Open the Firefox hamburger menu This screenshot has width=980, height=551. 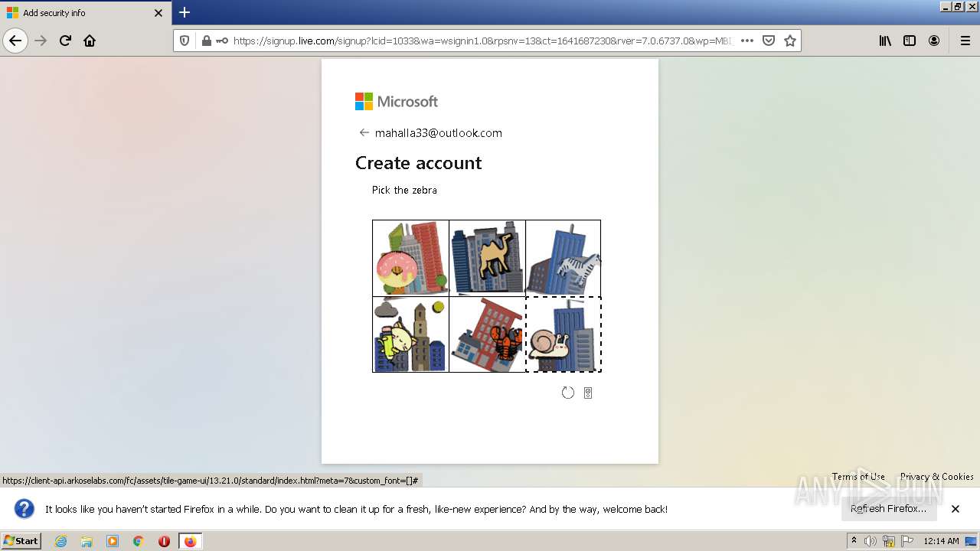pos(965,41)
